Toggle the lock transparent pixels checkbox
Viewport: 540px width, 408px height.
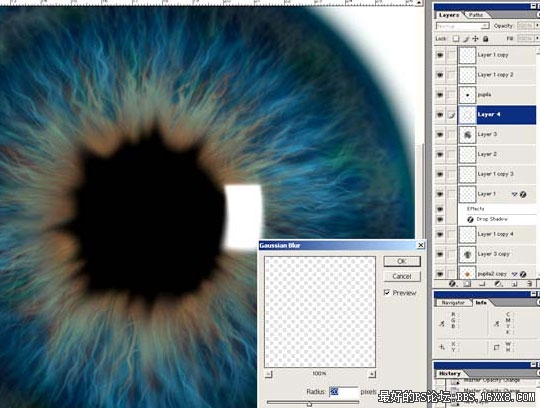click(x=456, y=39)
